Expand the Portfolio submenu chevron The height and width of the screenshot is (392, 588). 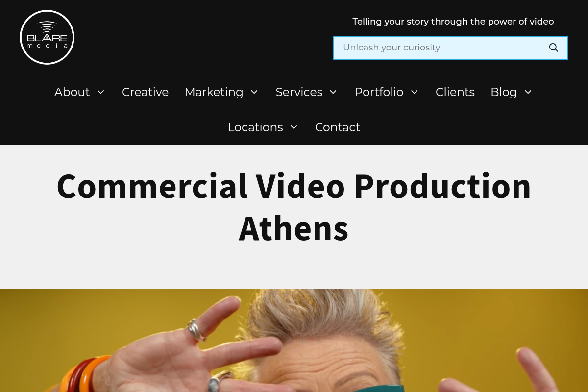pos(415,92)
